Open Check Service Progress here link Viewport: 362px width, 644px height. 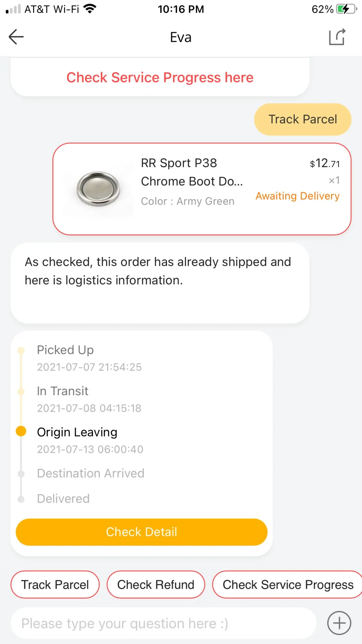160,78
